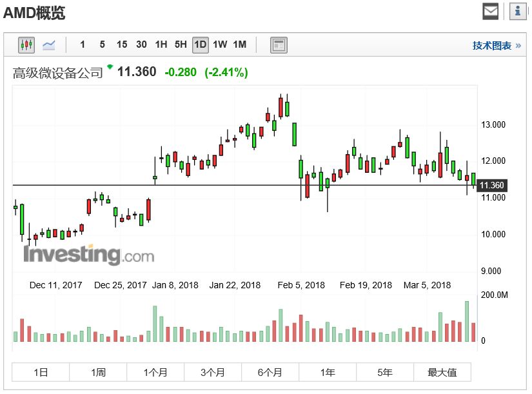The width and height of the screenshot is (532, 394).
Task: Select the 5H interval
Action: (x=181, y=45)
